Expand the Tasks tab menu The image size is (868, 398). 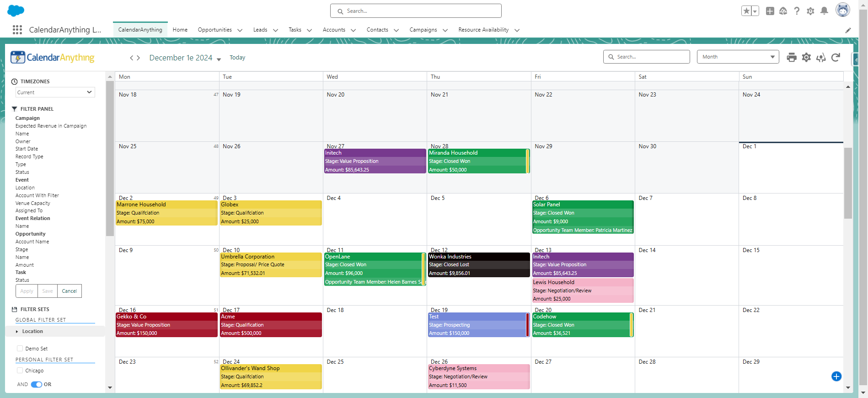(310, 30)
